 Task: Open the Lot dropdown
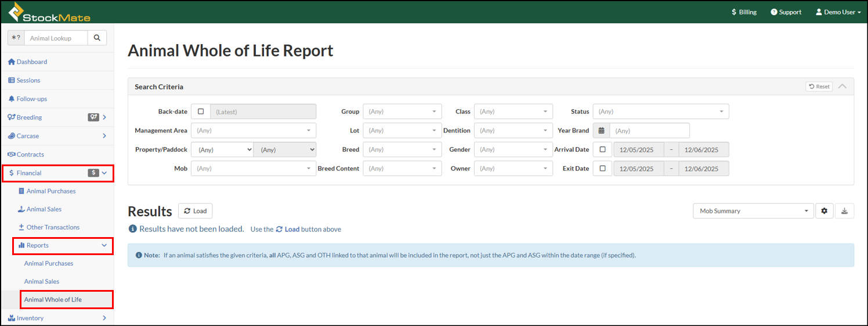pyautogui.click(x=402, y=131)
